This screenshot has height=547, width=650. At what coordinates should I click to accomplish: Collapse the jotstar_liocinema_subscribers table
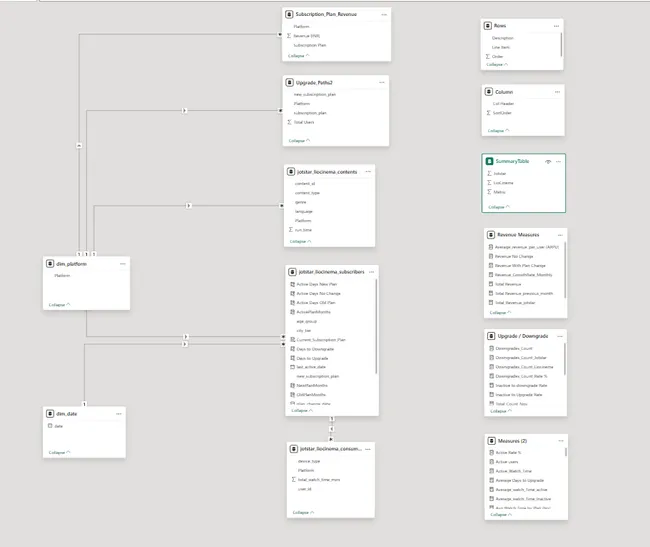pos(302,410)
